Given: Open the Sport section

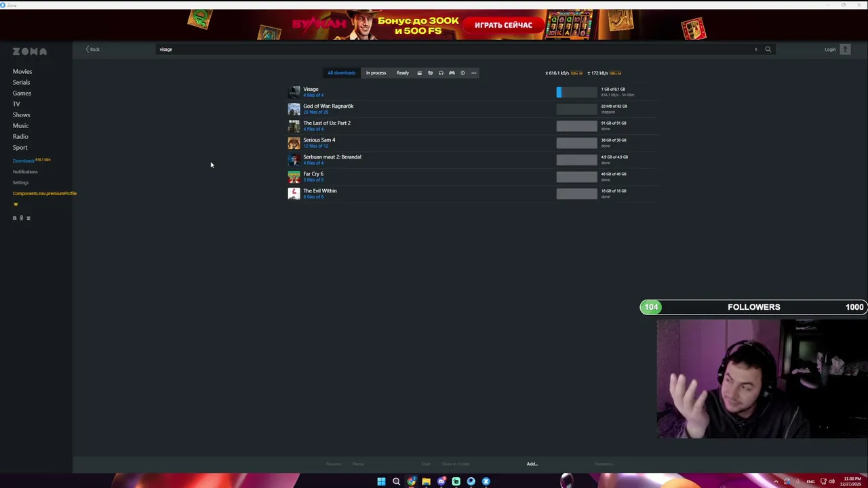Looking at the screenshot, I should [x=20, y=148].
